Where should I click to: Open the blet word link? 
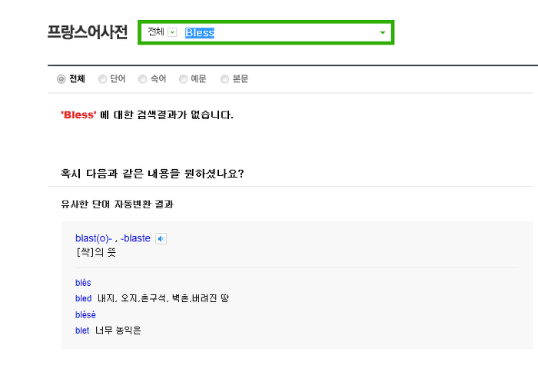(82, 331)
